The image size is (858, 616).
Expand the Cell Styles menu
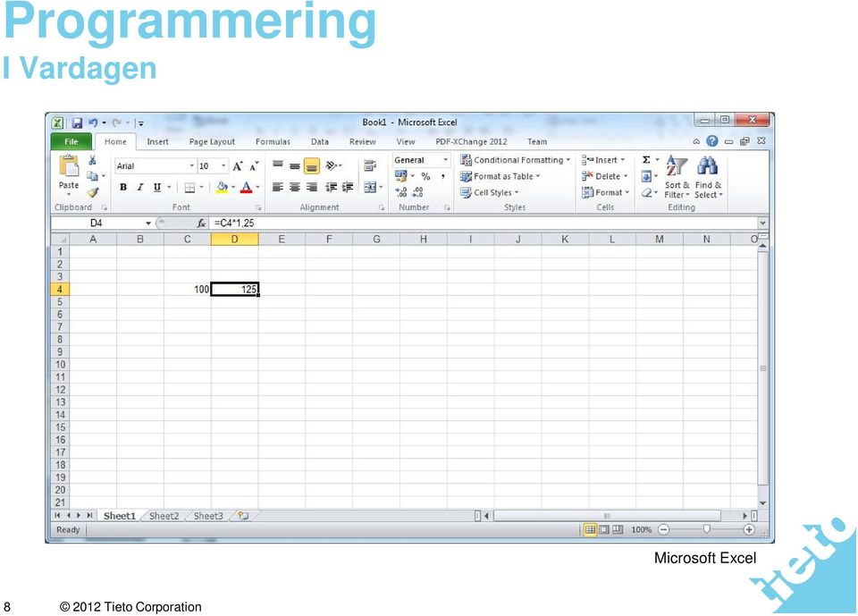[489, 192]
